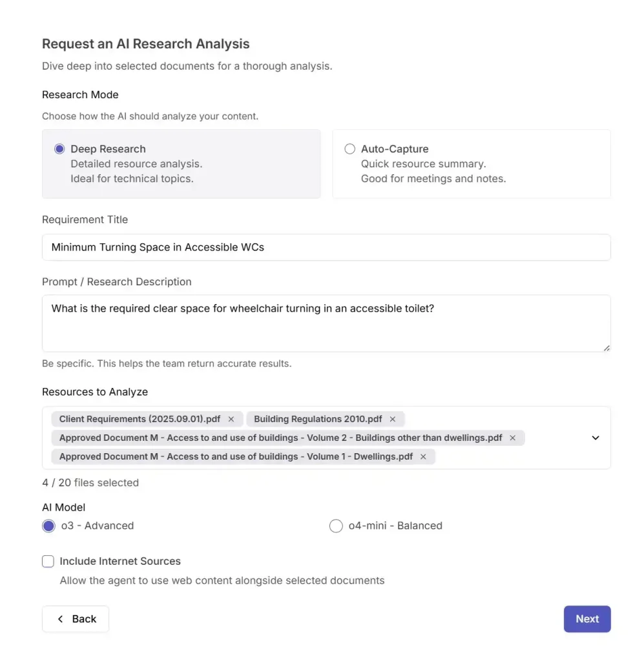Click into the Requirement Title field
The width and height of the screenshot is (644, 661).
click(326, 247)
